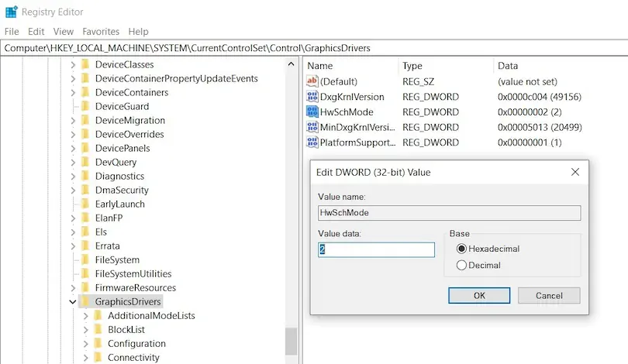This screenshot has width=628, height=364.
Task: Click the tree pane scroll-up arrow
Action: click(292, 64)
